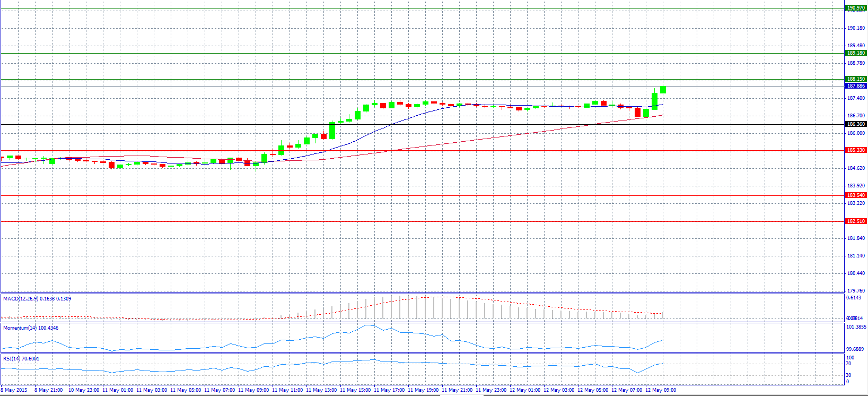Click the time label 12 May 05:00
The image size is (868, 396).
(592, 390)
